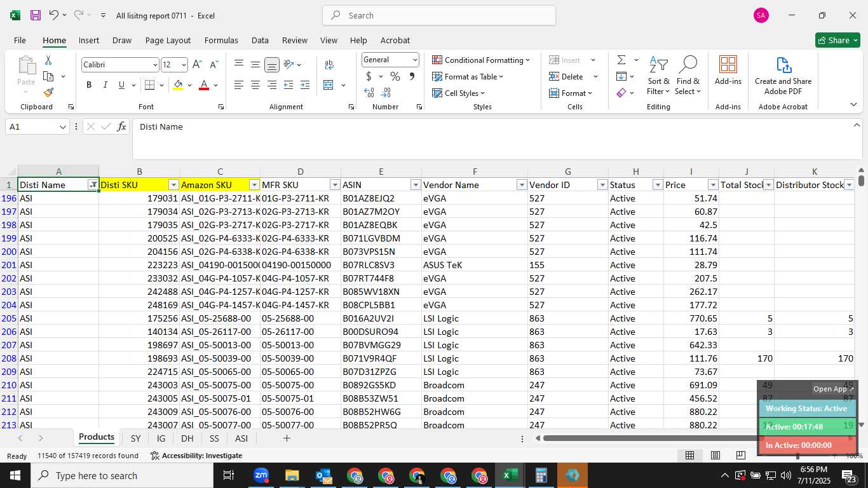Viewport: 868px width, 488px height.
Task: Expand the font size dropdown
Action: click(184, 65)
